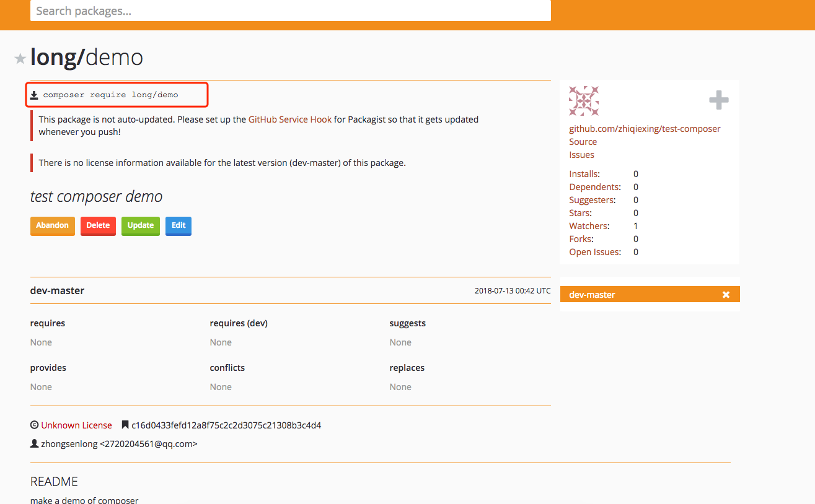Click the 2018-07-13 00:42 UTC timestamp

(x=513, y=290)
